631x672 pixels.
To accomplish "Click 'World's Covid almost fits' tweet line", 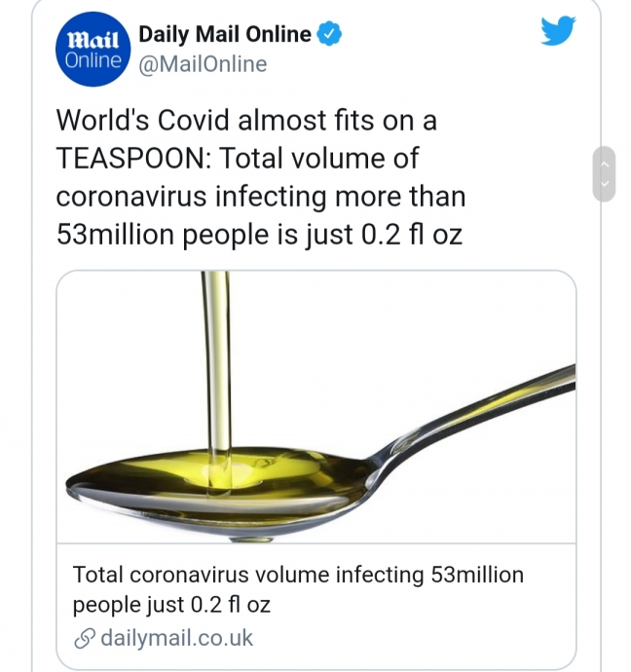I will point(246,120).
